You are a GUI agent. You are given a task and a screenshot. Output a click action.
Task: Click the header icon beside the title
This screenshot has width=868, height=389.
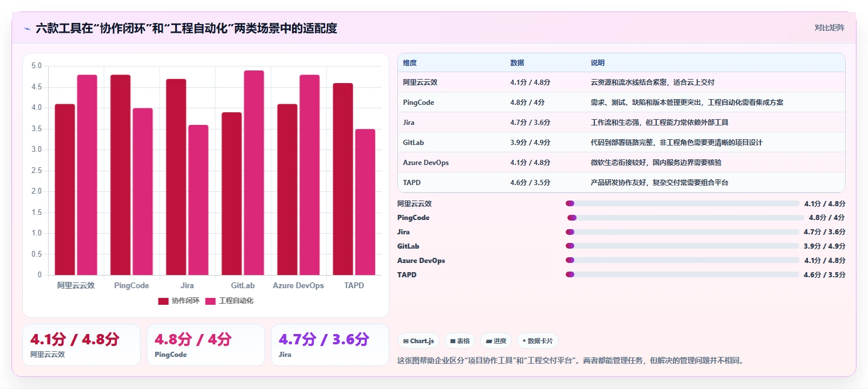pos(27,28)
